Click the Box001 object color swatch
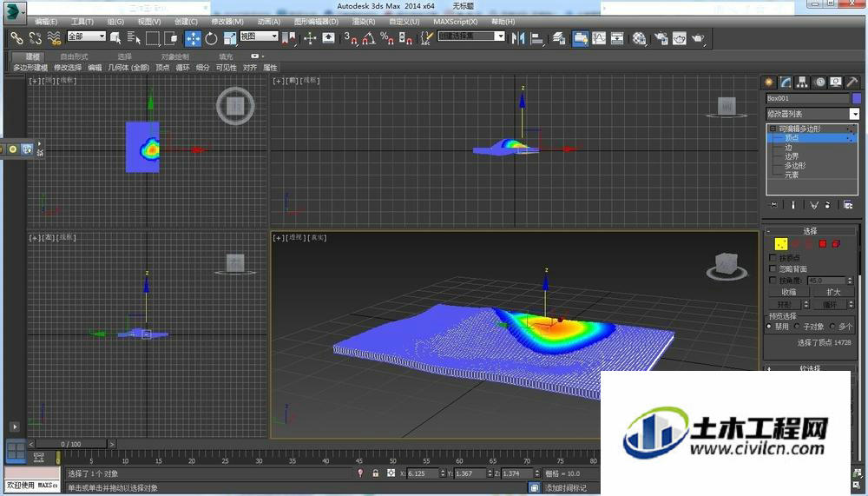 [x=857, y=98]
